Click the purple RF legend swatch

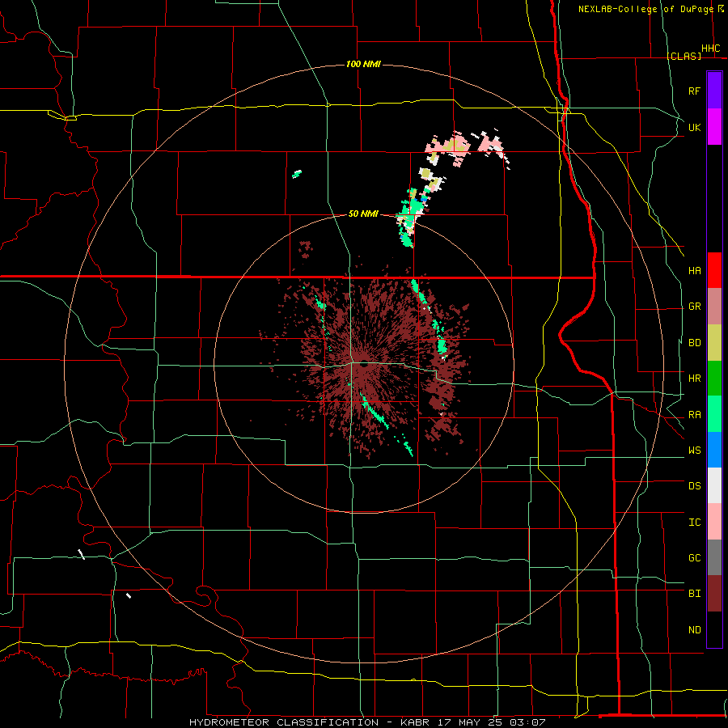714,91
